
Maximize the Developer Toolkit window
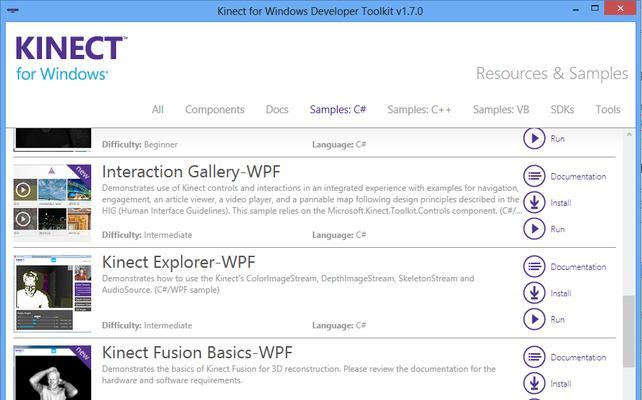[595, 8]
